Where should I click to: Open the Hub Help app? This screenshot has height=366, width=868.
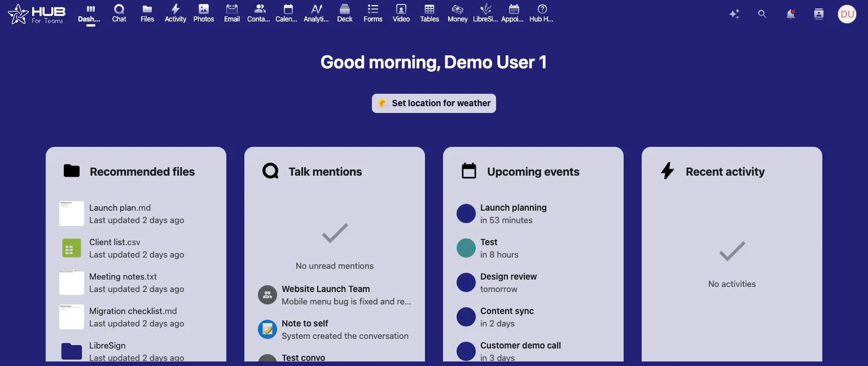click(542, 14)
